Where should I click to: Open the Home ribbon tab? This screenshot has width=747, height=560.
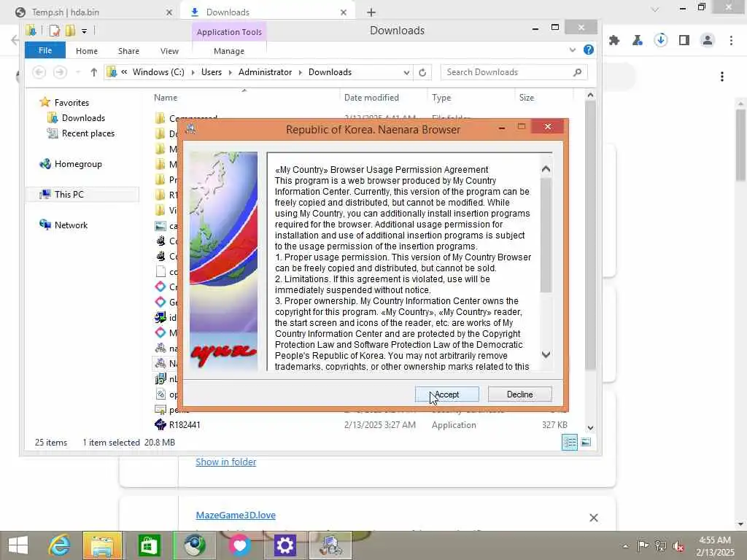click(86, 51)
